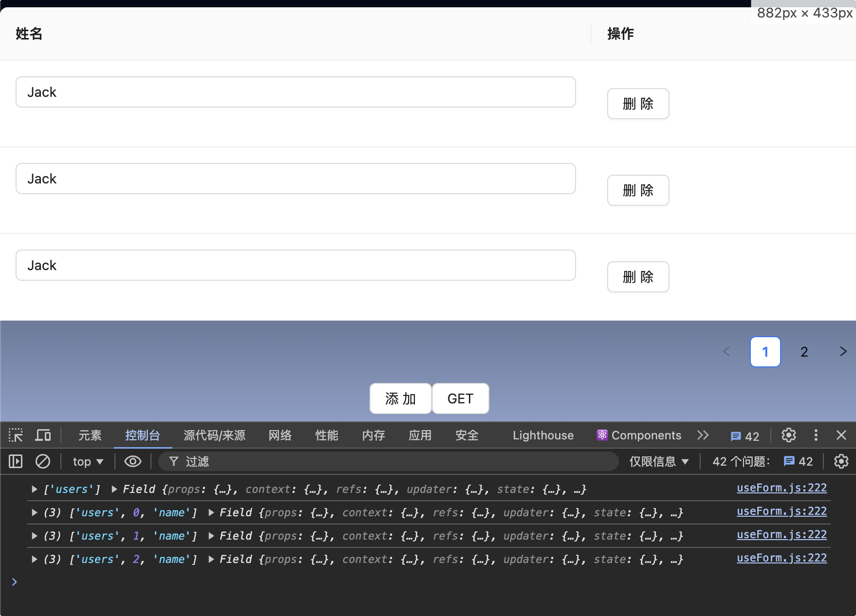This screenshot has height=616, width=856.
Task: Open the top context dropdown
Action: pyautogui.click(x=88, y=461)
